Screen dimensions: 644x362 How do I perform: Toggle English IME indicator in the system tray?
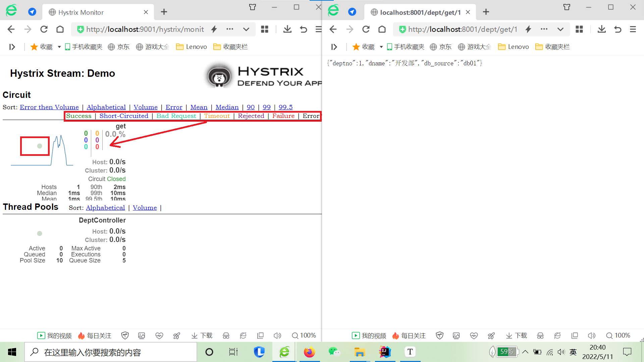click(x=573, y=352)
